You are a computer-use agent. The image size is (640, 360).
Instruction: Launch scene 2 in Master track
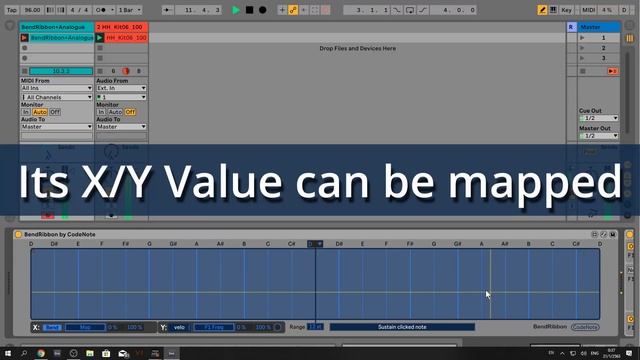(x=582, y=48)
